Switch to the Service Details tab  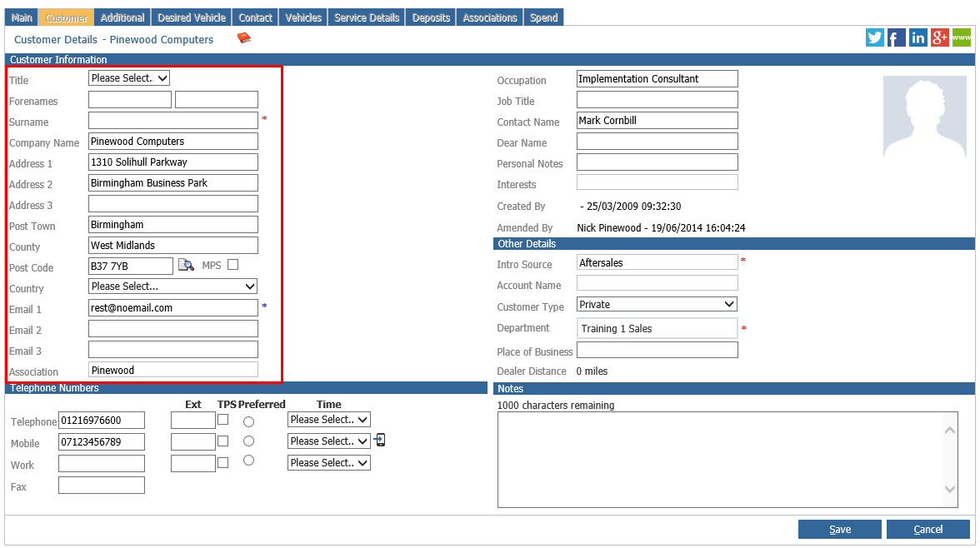(x=367, y=17)
